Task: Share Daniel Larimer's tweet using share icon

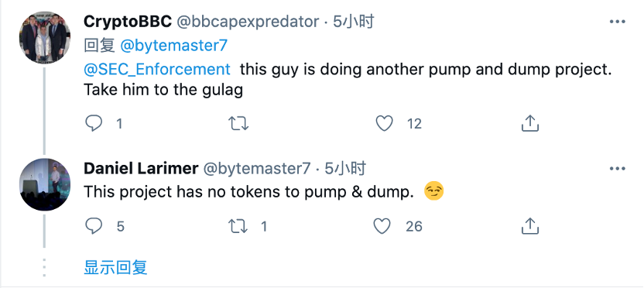Action: tap(529, 225)
